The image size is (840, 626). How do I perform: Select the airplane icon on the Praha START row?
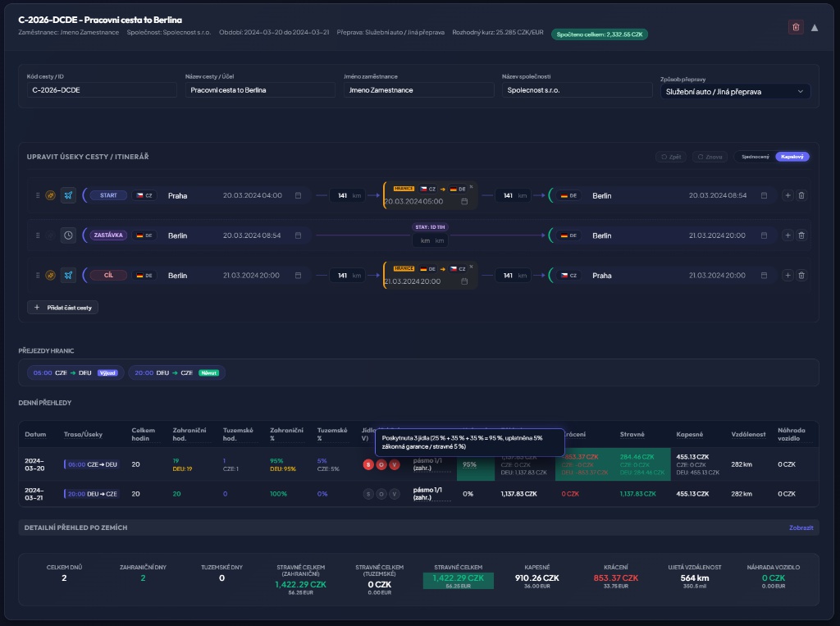pos(68,195)
